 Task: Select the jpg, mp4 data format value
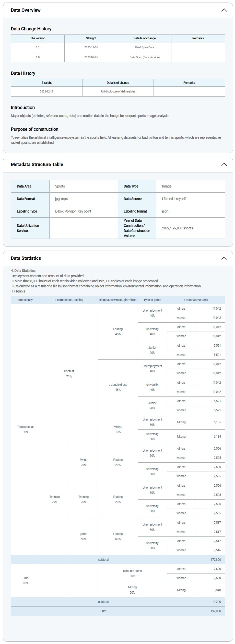(x=61, y=199)
